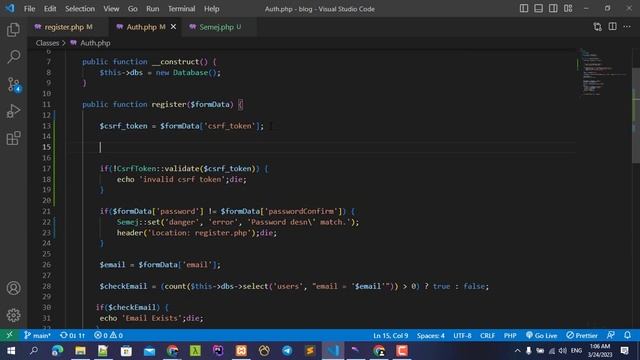Image resolution: width=640 pixels, height=360 pixels.
Task: Open the errors and warnings count
Action: (x=108, y=335)
